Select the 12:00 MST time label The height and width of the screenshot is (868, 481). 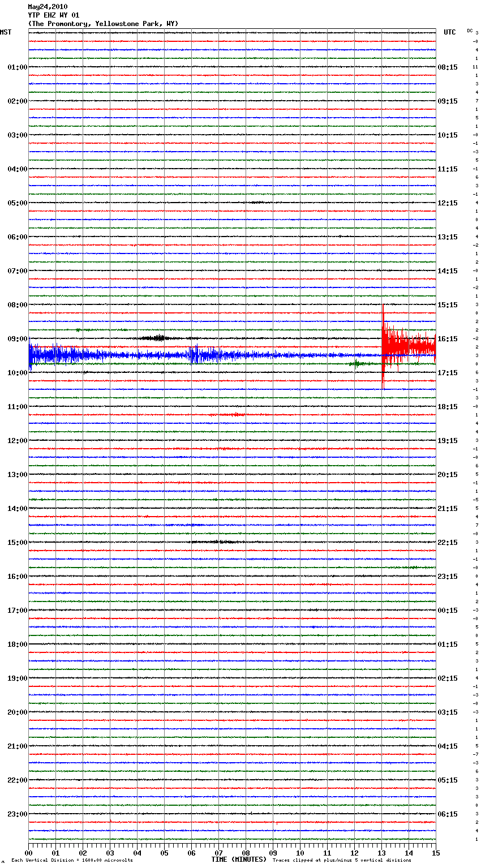pos(17,441)
